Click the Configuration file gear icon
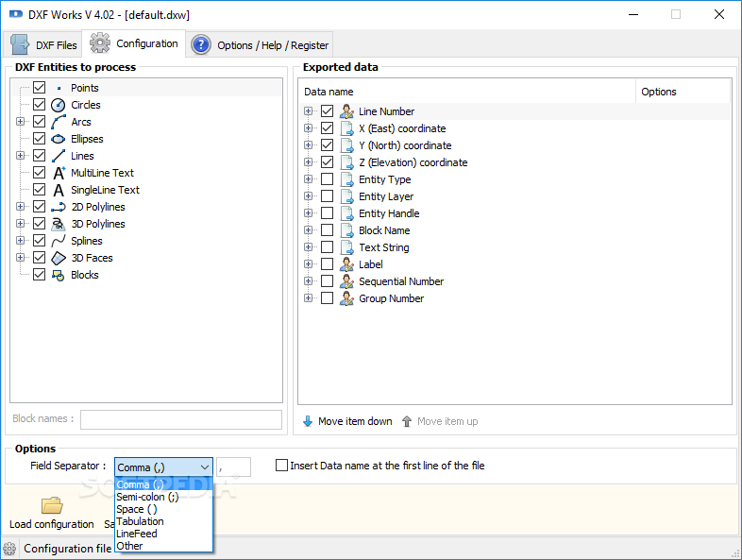Screen dimensions: 742x560 click(x=9, y=549)
